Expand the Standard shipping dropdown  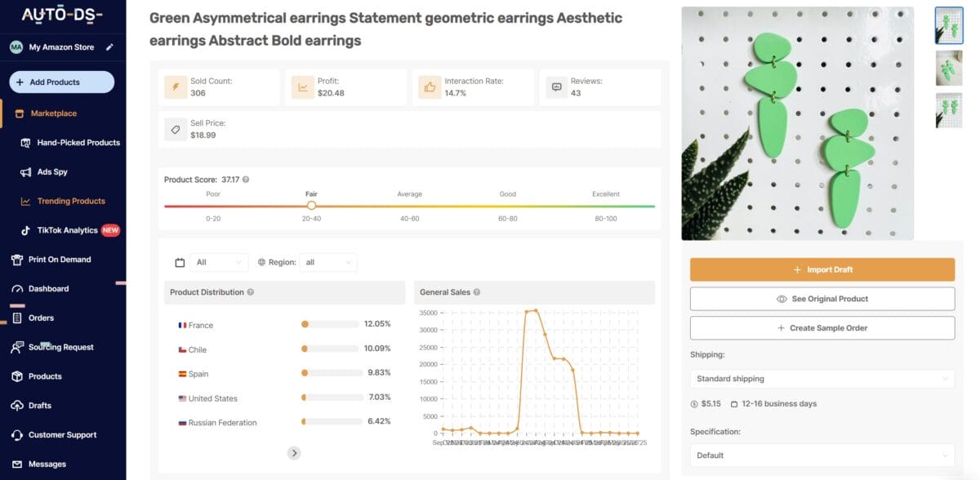coord(822,379)
